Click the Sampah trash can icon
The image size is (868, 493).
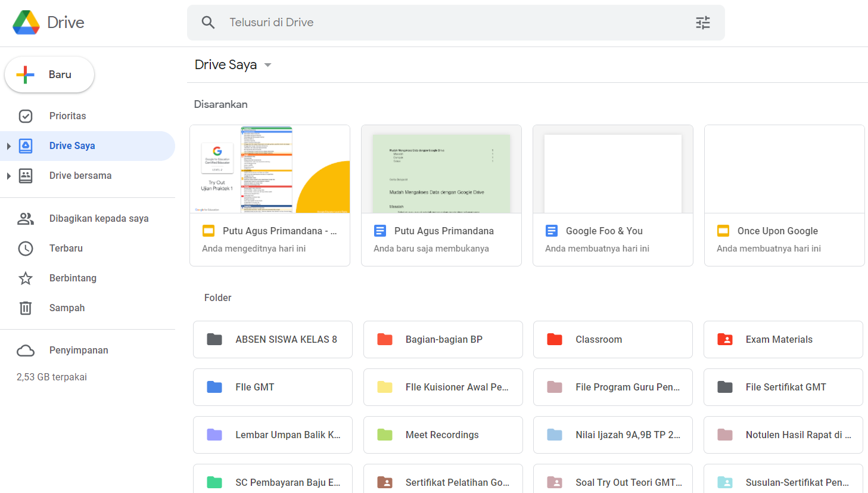pyautogui.click(x=26, y=308)
